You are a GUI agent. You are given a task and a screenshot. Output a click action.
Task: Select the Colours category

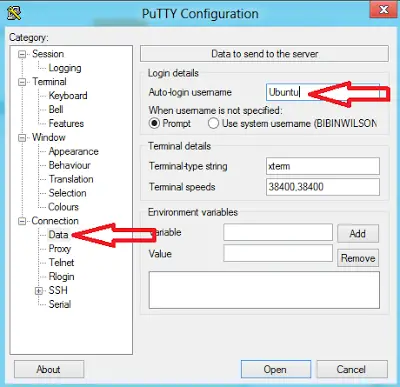pos(63,207)
